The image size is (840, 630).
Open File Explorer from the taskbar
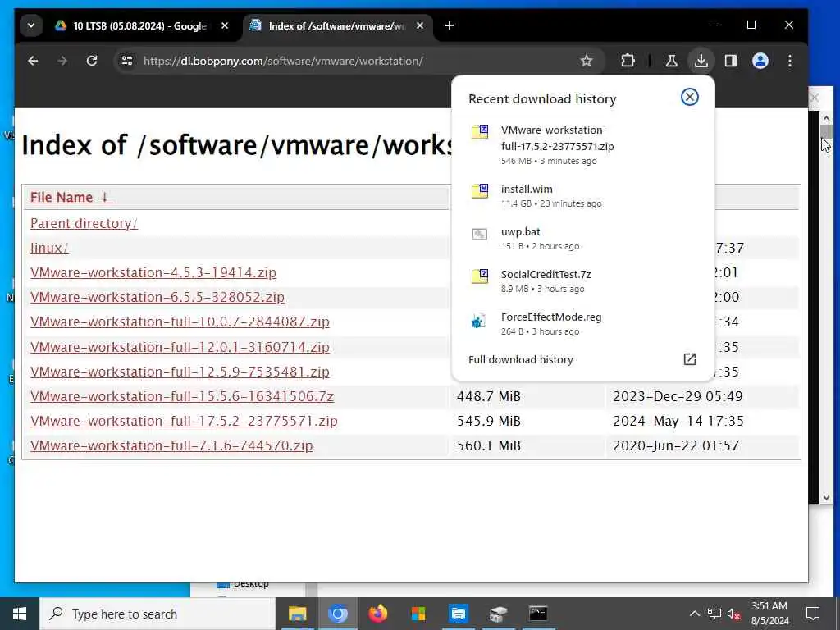pyautogui.click(x=297, y=614)
